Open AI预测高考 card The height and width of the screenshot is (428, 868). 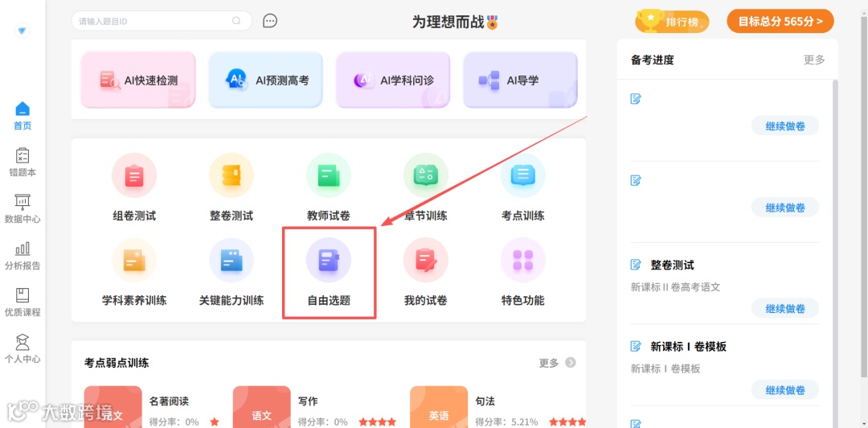coord(266,80)
